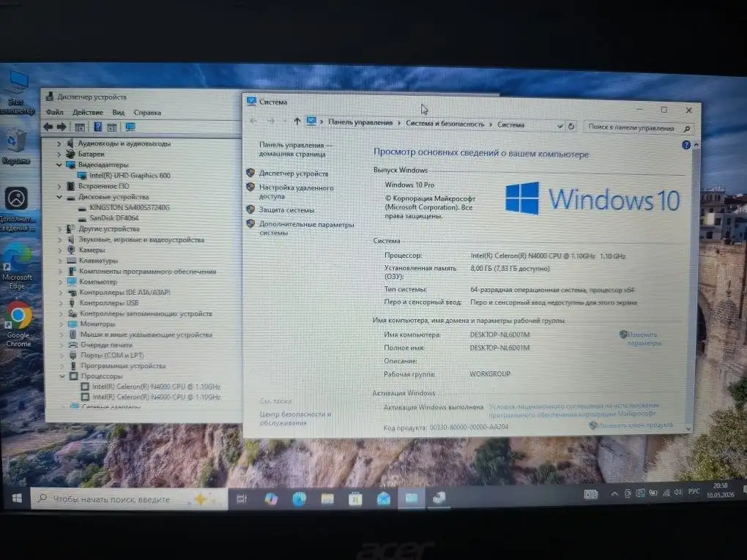Click Мыши и иные указывающие устройства row
This screenshot has width=747, height=560.
pyautogui.click(x=146, y=335)
